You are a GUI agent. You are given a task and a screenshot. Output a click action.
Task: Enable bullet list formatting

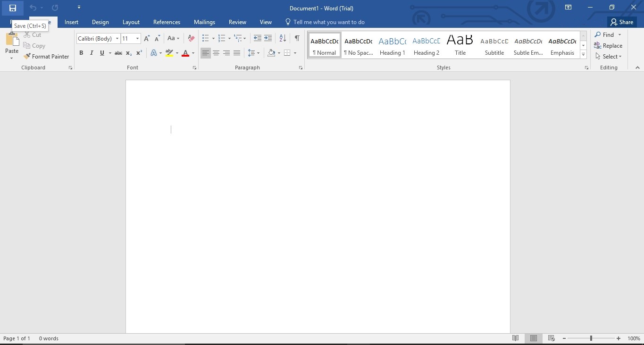(x=205, y=38)
